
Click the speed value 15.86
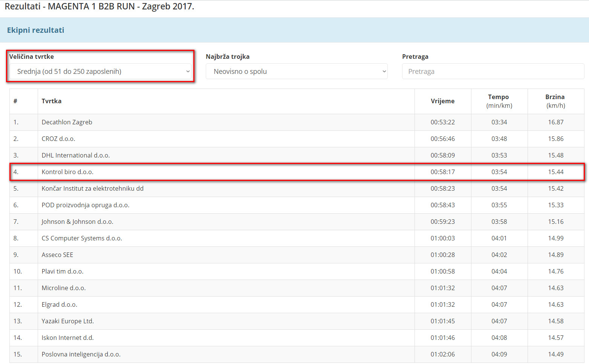coord(556,139)
